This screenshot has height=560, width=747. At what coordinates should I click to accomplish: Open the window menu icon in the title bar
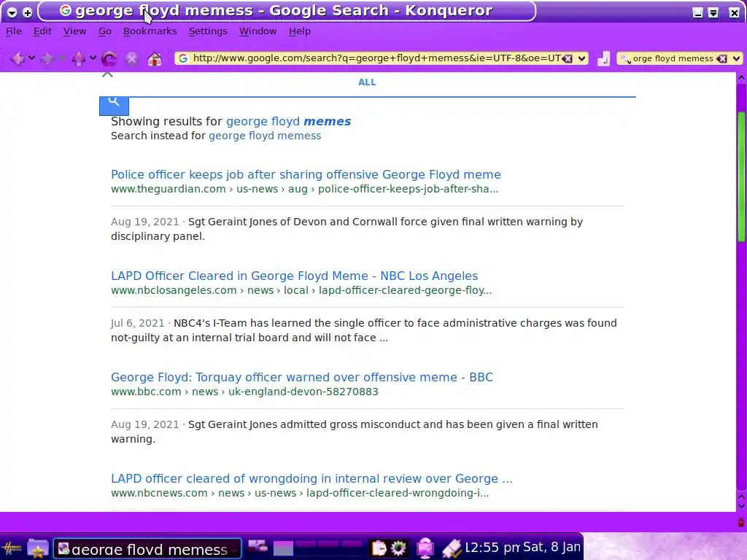click(12, 12)
